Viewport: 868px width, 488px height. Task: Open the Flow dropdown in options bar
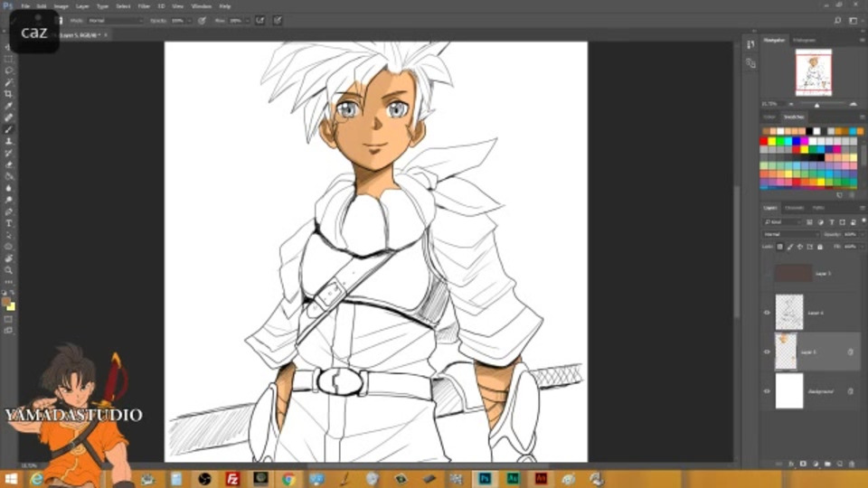point(247,21)
